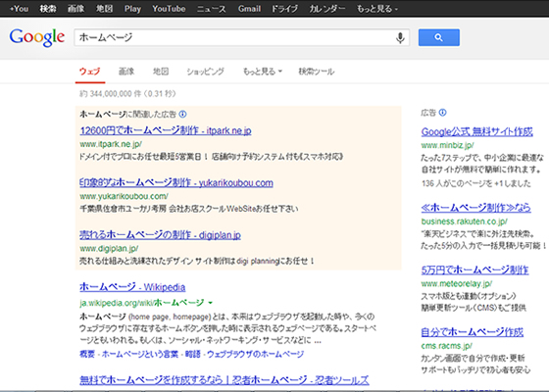
Task: Open Gmail in top bar
Action: coord(249,9)
